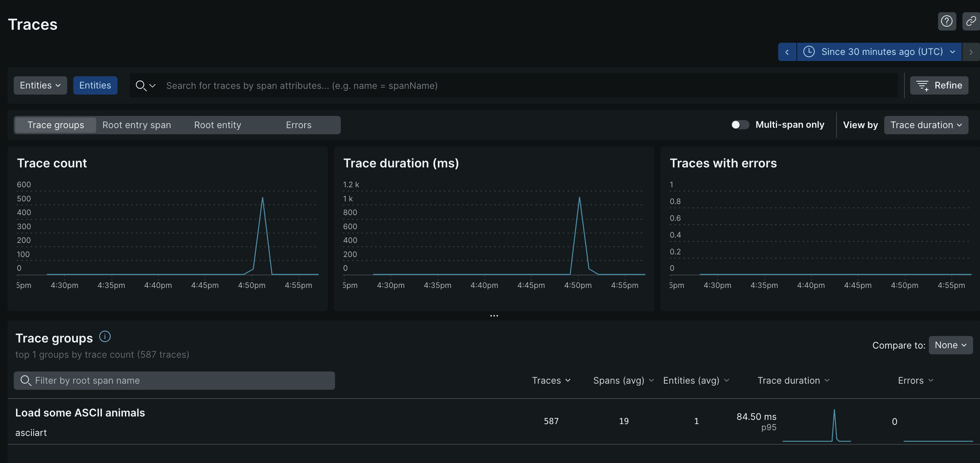
Task: Click the info icon beside Trace groups heading
Action: (105, 336)
